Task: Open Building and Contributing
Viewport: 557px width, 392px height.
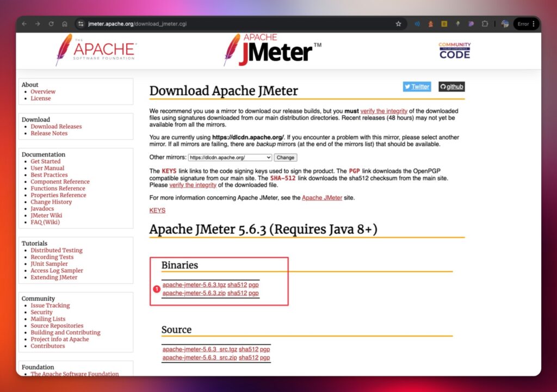Action: [65, 332]
